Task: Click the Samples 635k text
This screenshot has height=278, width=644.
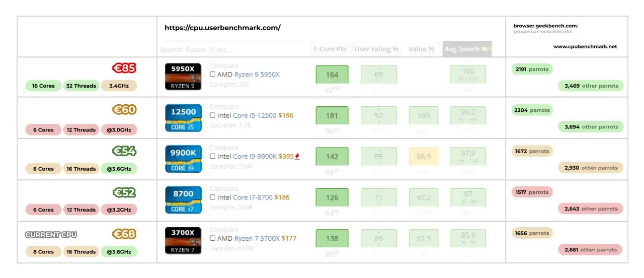Action: [231, 248]
